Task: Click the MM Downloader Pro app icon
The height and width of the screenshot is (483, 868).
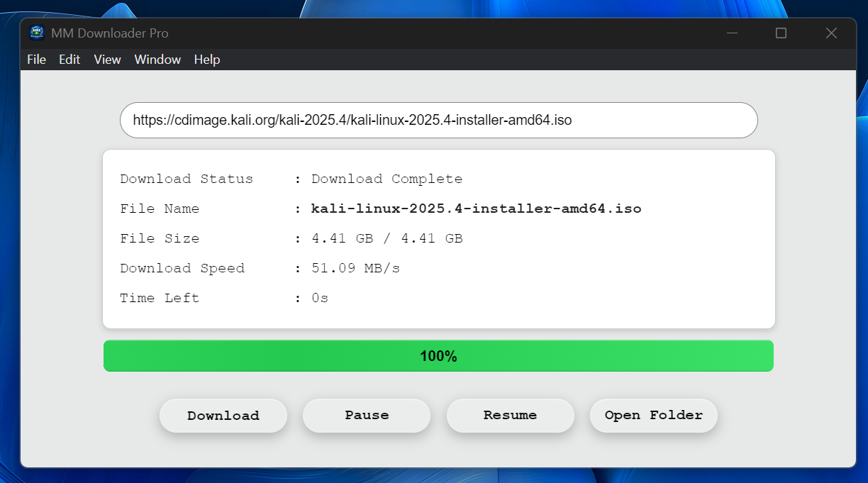Action: tap(37, 33)
